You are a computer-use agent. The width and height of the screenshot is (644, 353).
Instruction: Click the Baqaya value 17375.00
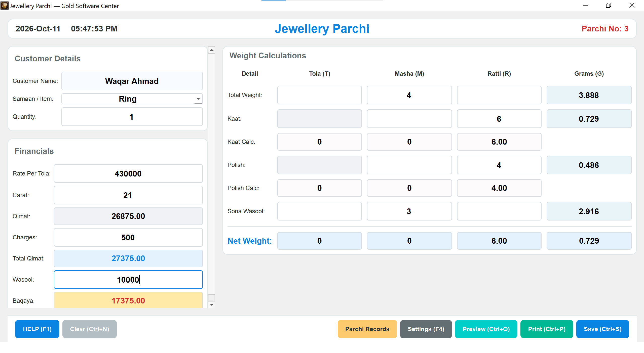tap(128, 300)
